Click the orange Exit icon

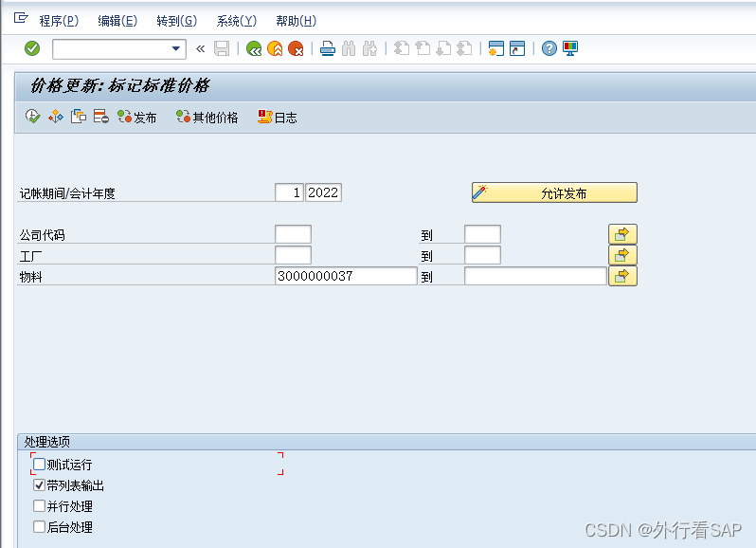[275, 48]
